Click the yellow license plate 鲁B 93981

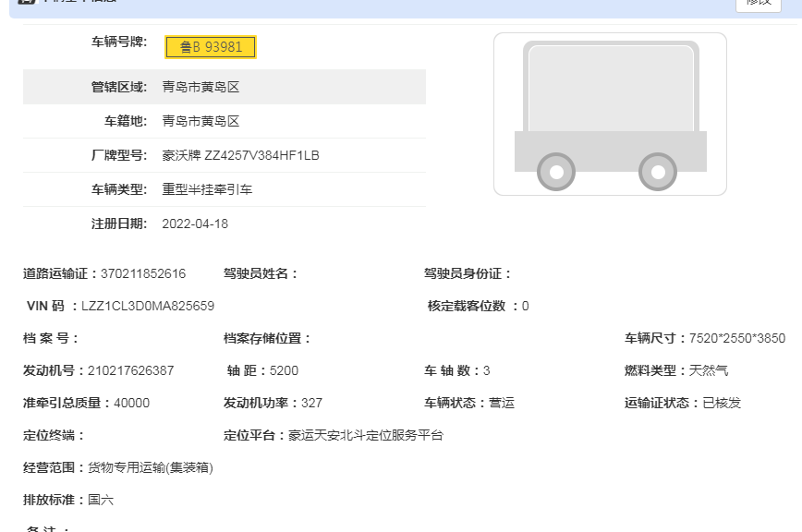[x=211, y=47]
